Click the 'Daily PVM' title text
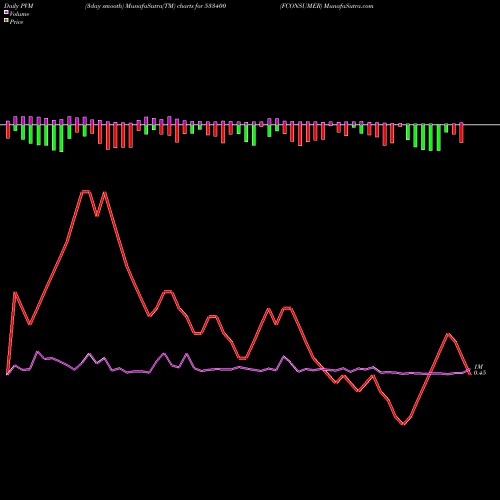The image size is (500, 500). [x=19, y=6]
